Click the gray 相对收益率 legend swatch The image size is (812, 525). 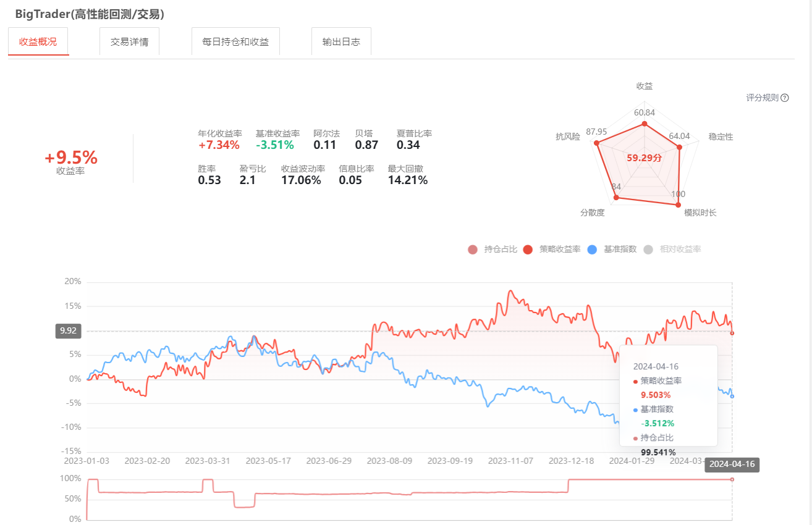pos(648,250)
